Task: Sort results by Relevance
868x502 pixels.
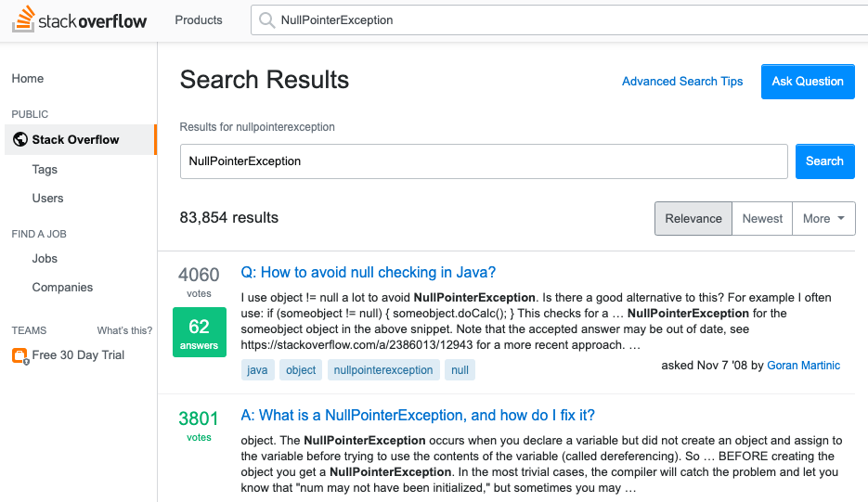Action: coord(693,219)
